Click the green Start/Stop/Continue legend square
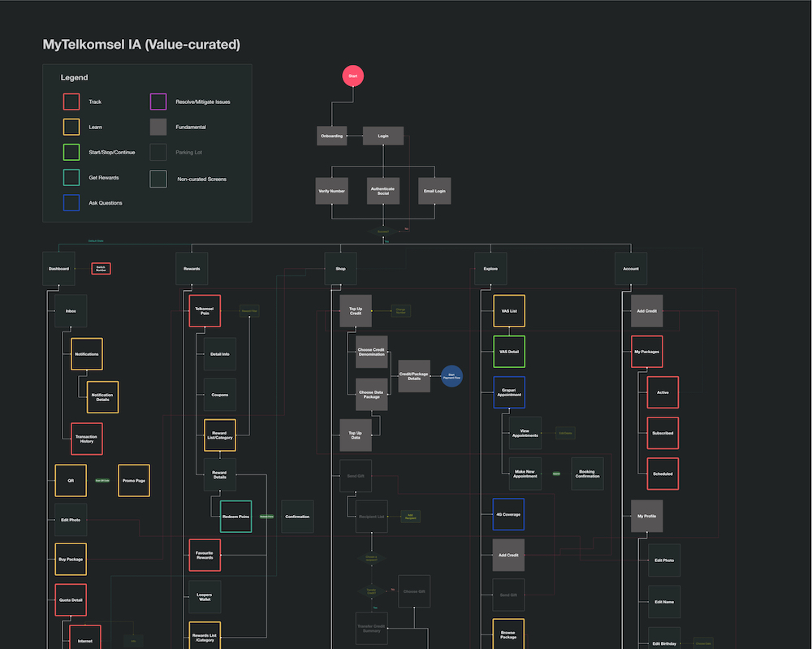 (x=71, y=152)
